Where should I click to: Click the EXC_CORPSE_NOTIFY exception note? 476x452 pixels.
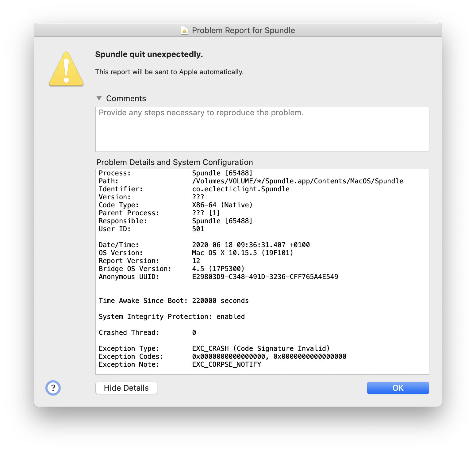(227, 365)
